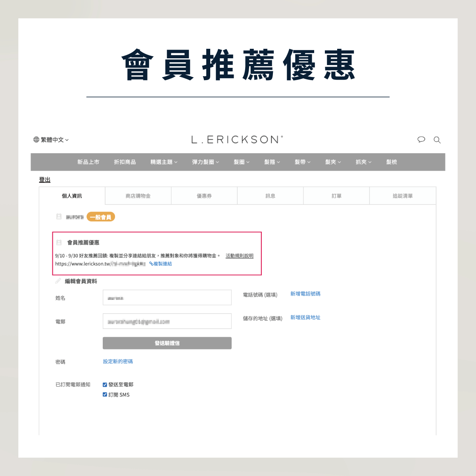476x476 pixels.
Task: Click 新增送貨地址 link
Action: (x=305, y=317)
